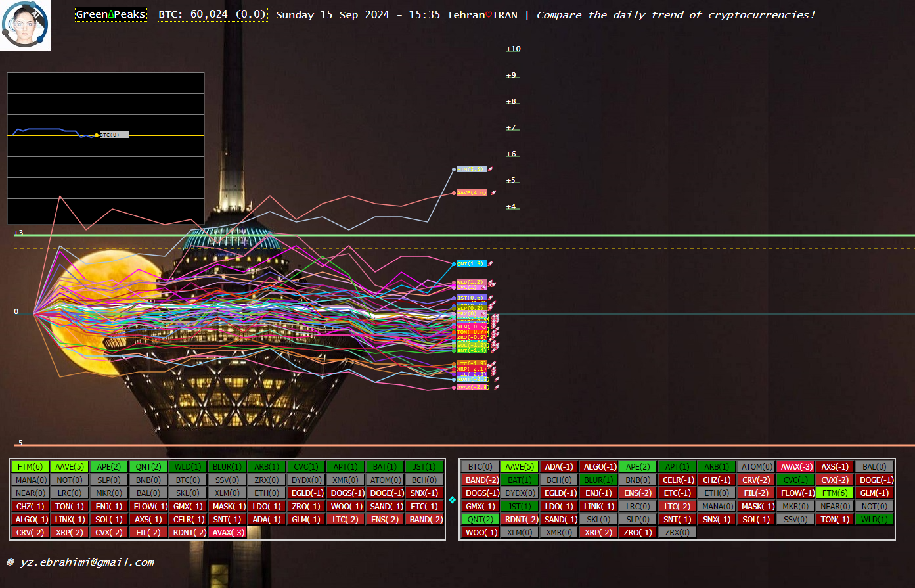The image size is (915, 588).
Task: Select BAL(0) tile in the alphabetical panel
Action: coord(874,467)
